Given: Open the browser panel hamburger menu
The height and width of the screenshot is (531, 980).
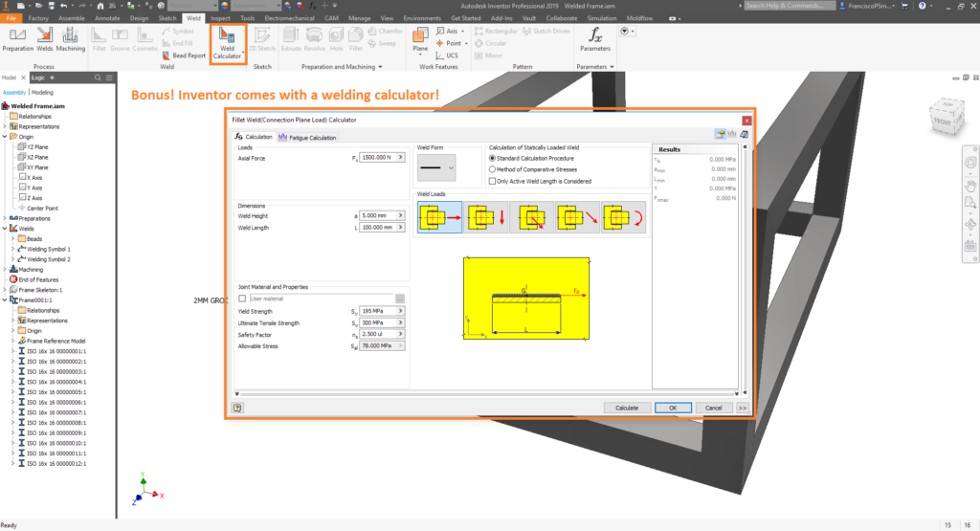Looking at the screenshot, I should coord(109,77).
